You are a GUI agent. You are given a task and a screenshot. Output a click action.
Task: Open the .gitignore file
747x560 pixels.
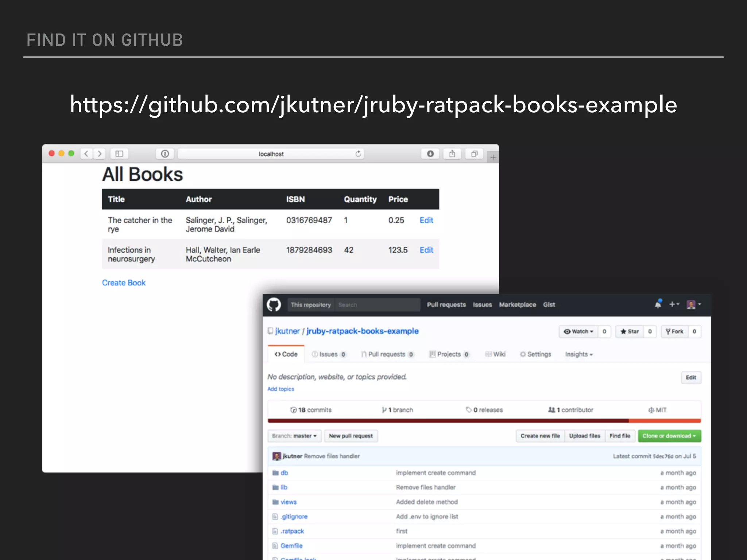click(294, 517)
